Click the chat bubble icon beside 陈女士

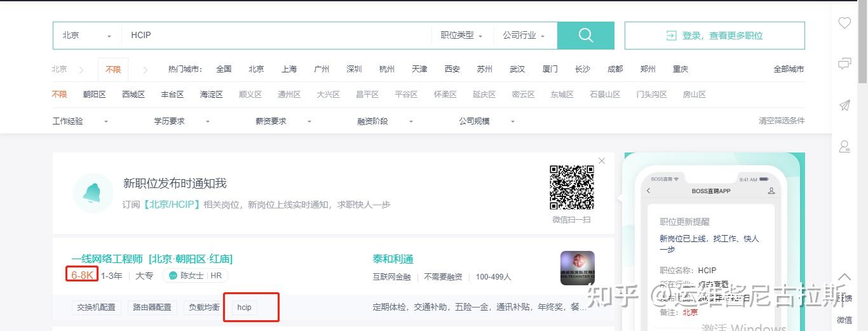(173, 276)
